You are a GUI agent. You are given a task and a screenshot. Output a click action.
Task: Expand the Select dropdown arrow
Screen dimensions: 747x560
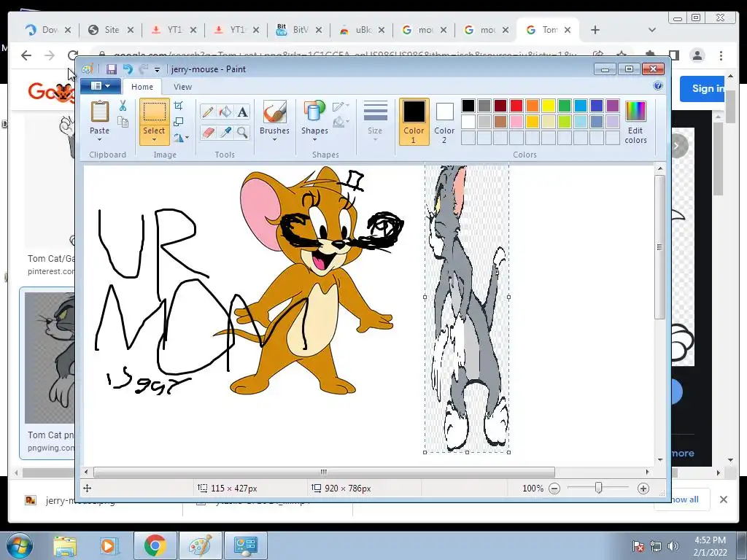(x=154, y=140)
